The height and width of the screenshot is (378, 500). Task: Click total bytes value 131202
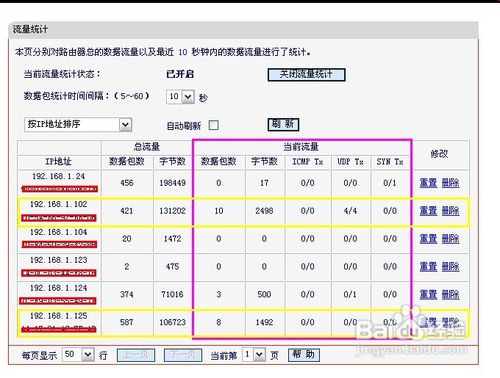point(172,211)
